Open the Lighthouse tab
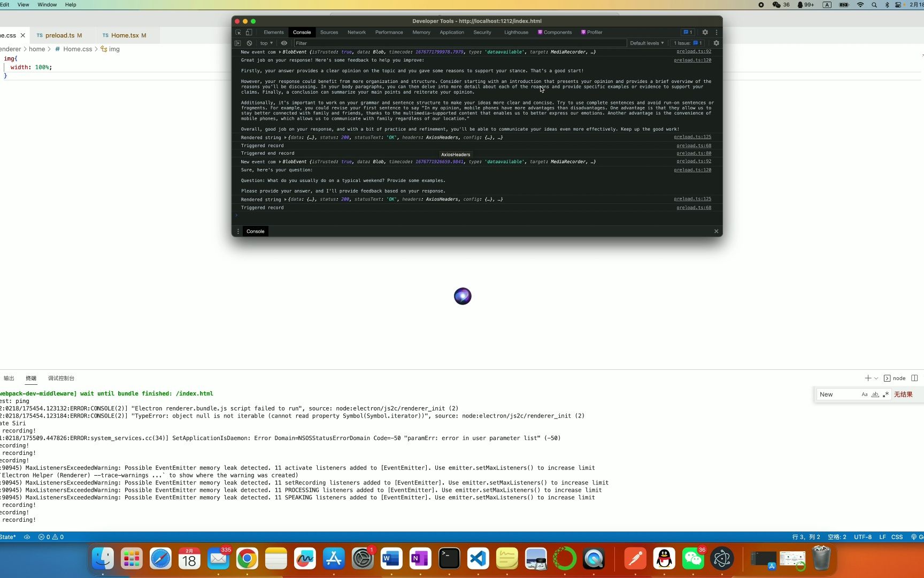Viewport: 924px width, 578px height. pos(516,32)
